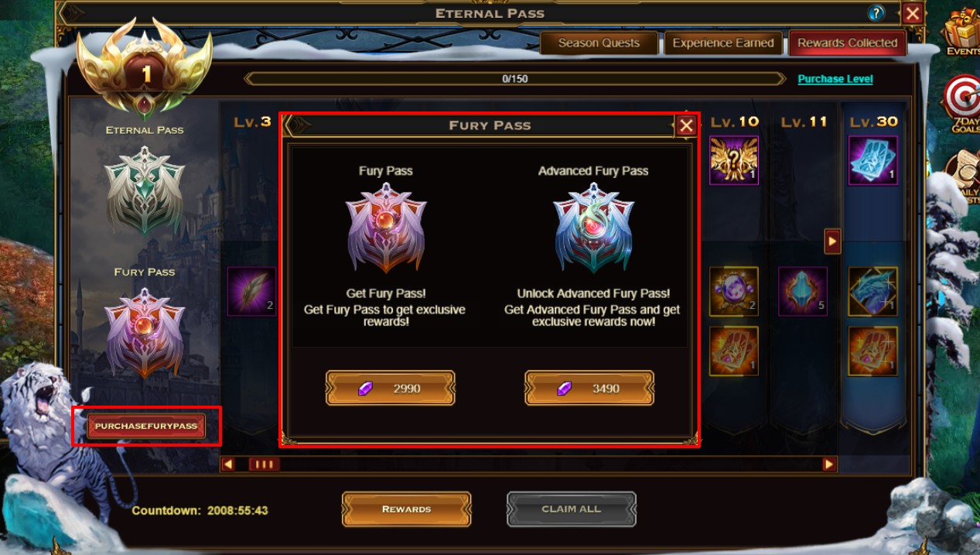Click the Lv.30 blue dragon reward icon
Image resolution: width=980 pixels, height=555 pixels.
click(872, 291)
